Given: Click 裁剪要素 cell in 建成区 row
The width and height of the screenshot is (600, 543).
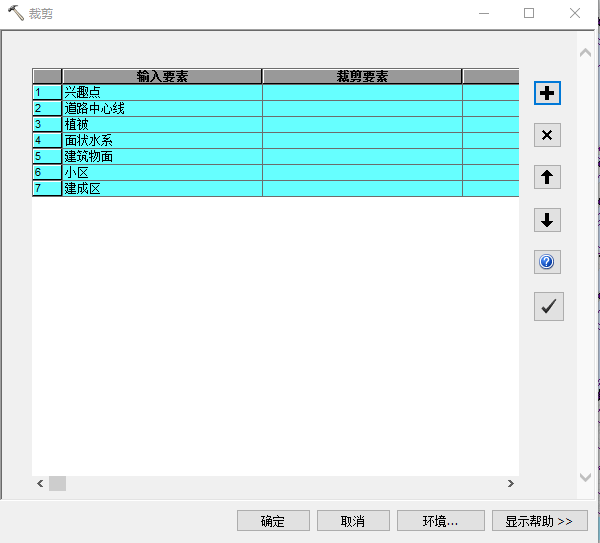Looking at the screenshot, I should pyautogui.click(x=362, y=189).
